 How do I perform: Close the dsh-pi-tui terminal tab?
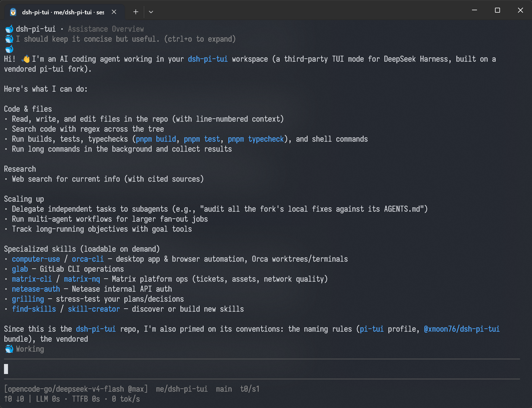coord(114,12)
